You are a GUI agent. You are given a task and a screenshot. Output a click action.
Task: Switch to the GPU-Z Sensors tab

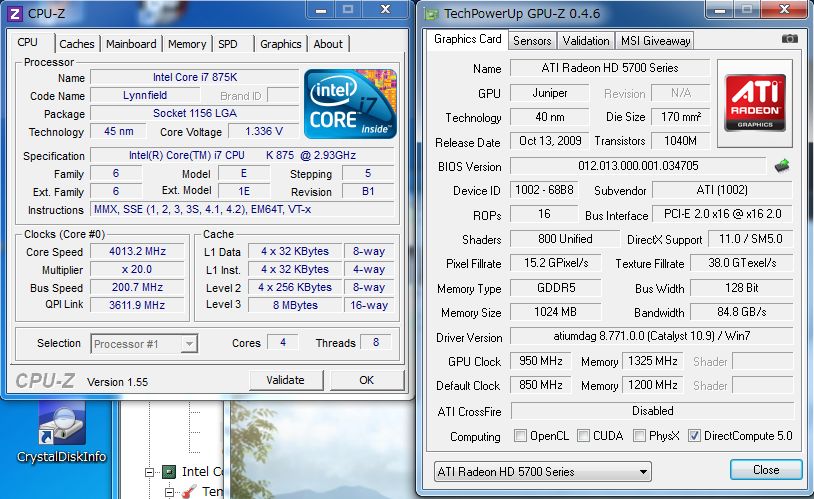(532, 41)
